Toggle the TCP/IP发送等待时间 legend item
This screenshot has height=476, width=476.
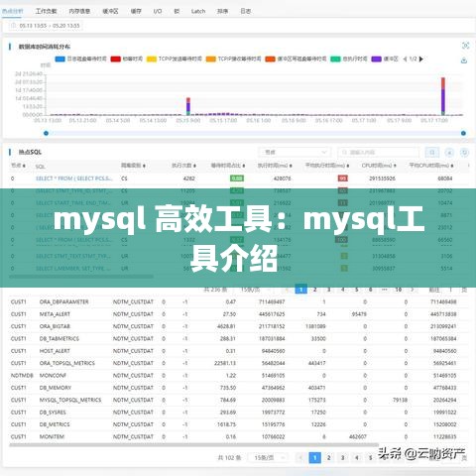point(175,59)
